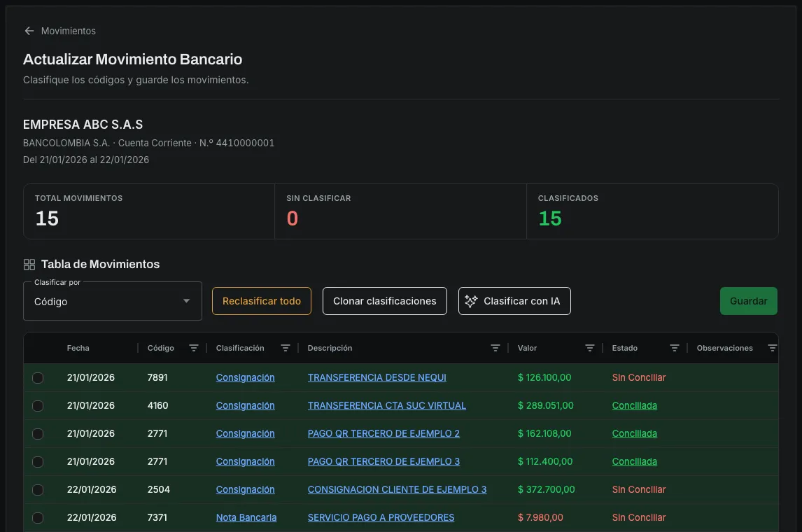Click Sin Conciliar status in code 7891 row
802x532 pixels.
pyautogui.click(x=639, y=377)
